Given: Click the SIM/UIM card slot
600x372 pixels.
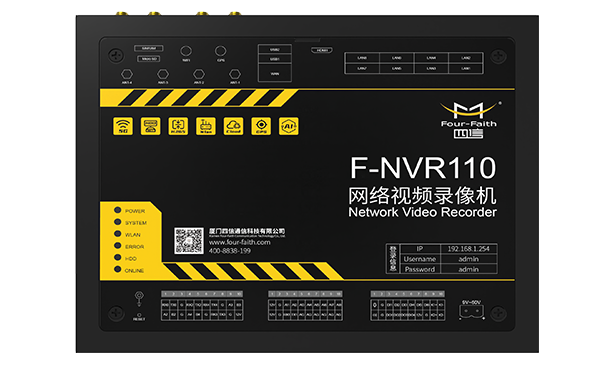Looking at the screenshot, I should point(149,48).
